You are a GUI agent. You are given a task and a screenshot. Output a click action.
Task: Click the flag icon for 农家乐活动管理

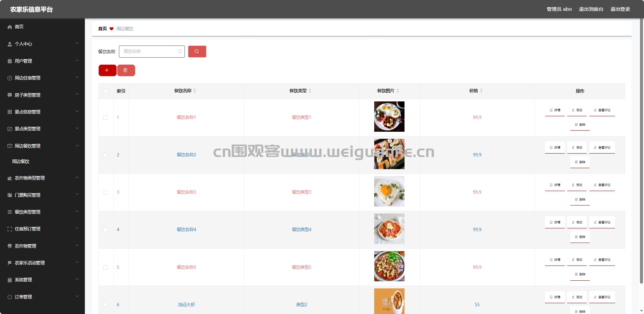(10, 263)
